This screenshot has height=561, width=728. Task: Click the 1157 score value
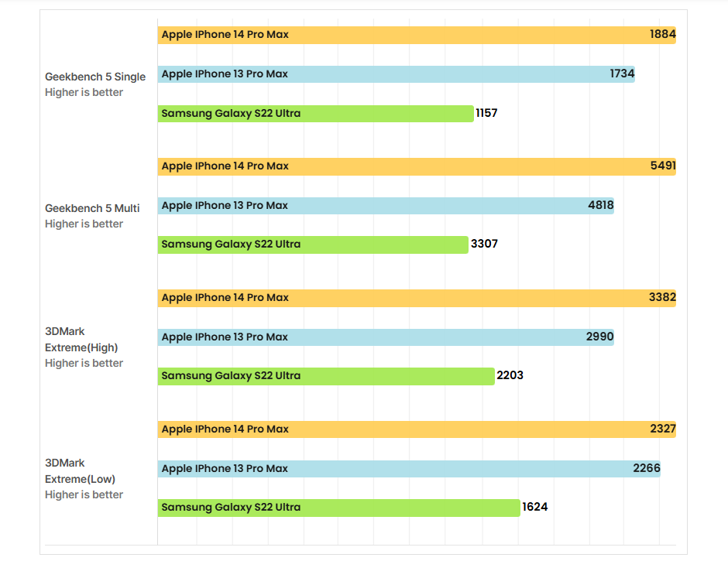coord(486,114)
